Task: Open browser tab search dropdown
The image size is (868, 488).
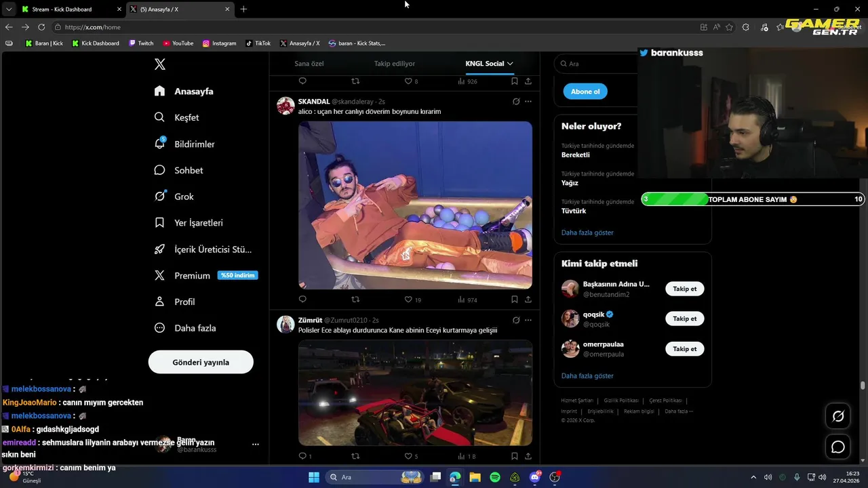Action: [8, 9]
